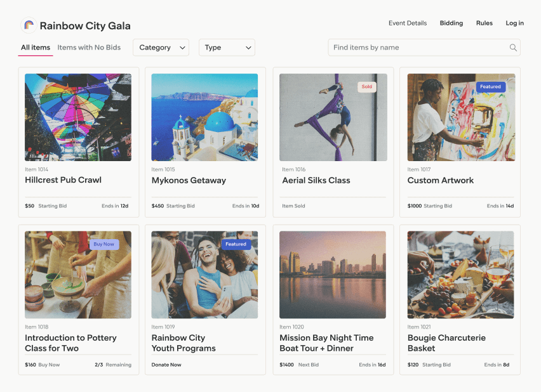541x392 pixels.
Task: Open the Aerial Silks Class image
Action: click(x=333, y=117)
